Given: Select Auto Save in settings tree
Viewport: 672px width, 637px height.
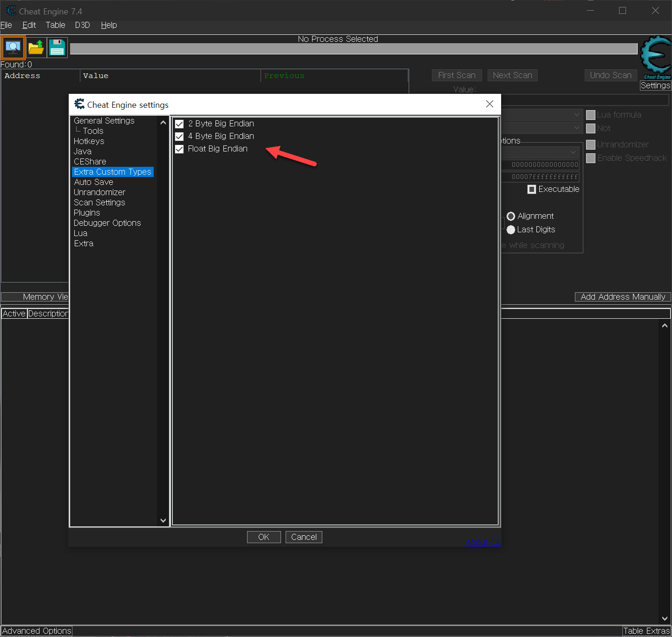Looking at the screenshot, I should pos(93,182).
